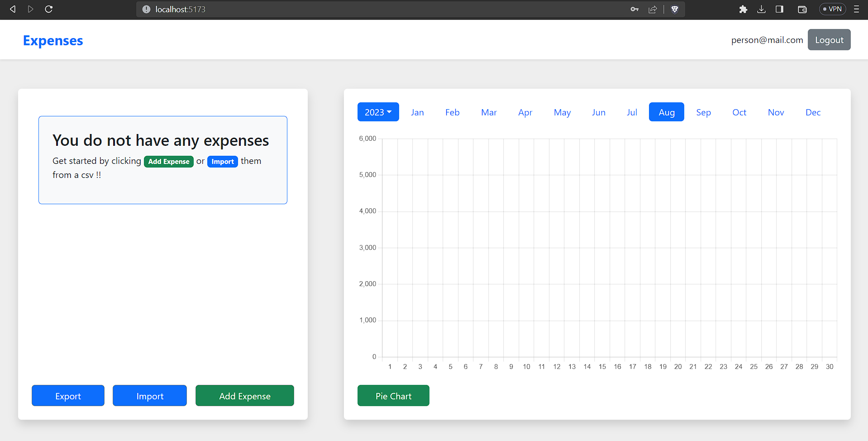
Task: Open the browser sidebar panel
Action: point(779,9)
